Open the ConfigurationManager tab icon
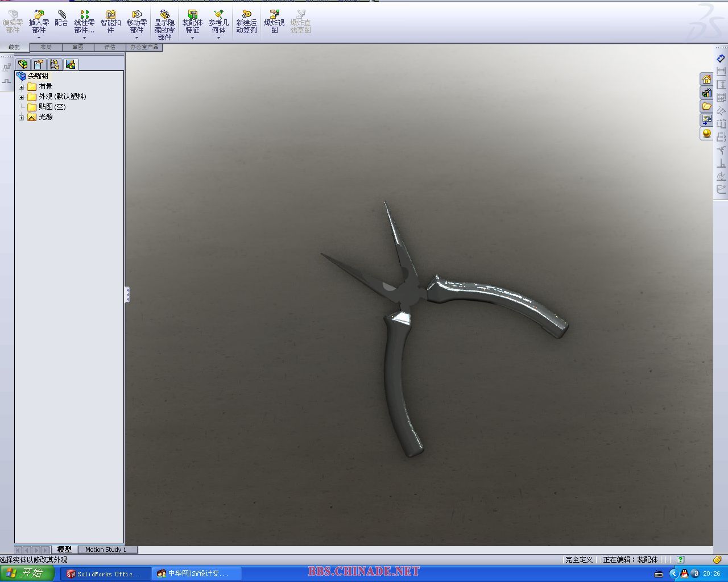The height and width of the screenshot is (582, 728). [x=55, y=64]
